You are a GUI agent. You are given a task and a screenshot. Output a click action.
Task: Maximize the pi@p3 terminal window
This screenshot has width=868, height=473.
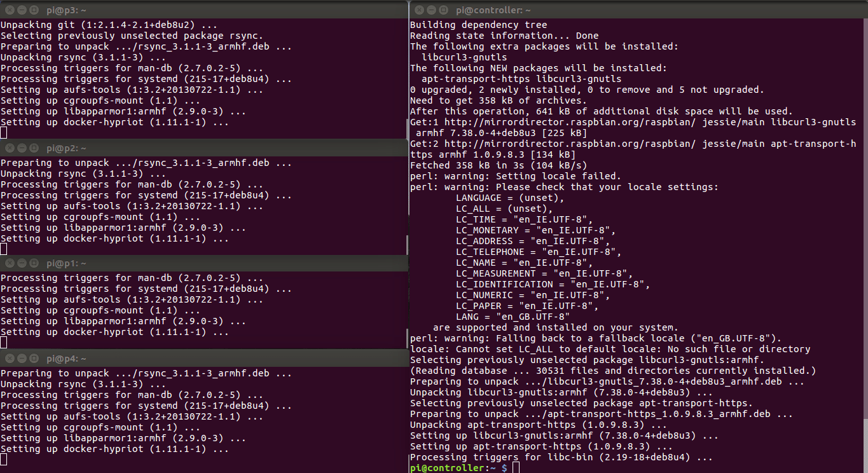coord(34,10)
